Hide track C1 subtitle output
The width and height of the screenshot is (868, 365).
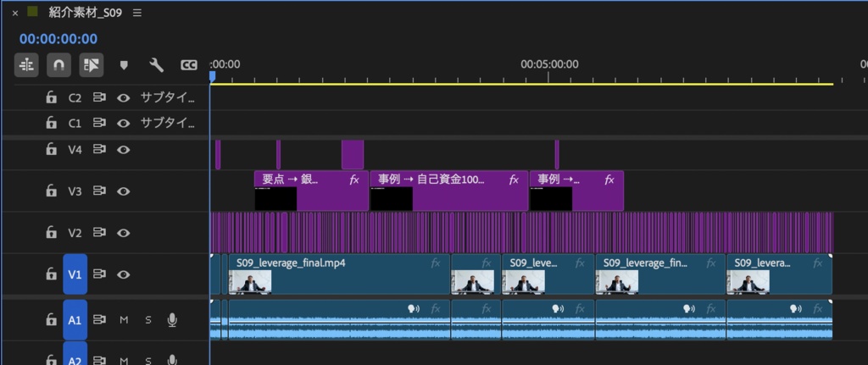click(x=124, y=123)
